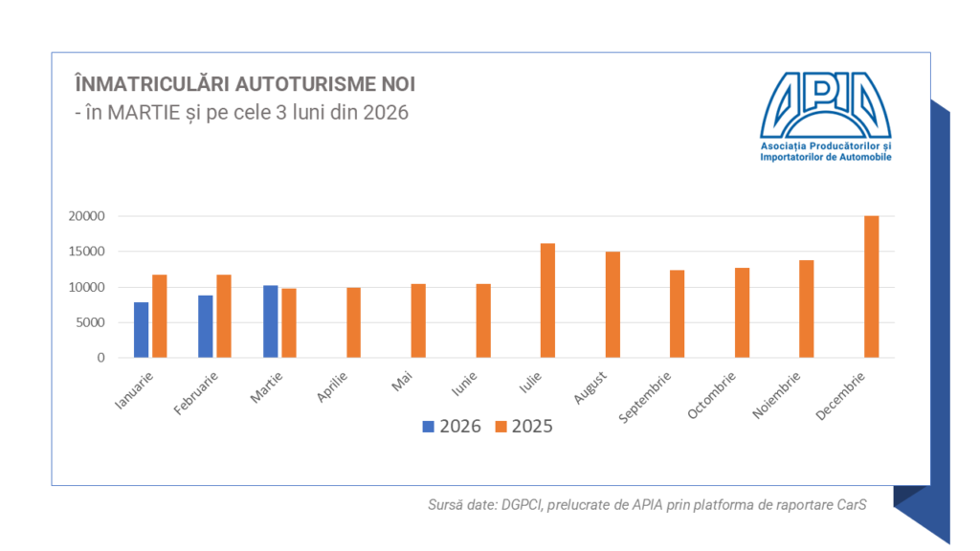The height and width of the screenshot is (551, 980).
Task: Click the 5000 y-axis value
Action: (x=90, y=322)
